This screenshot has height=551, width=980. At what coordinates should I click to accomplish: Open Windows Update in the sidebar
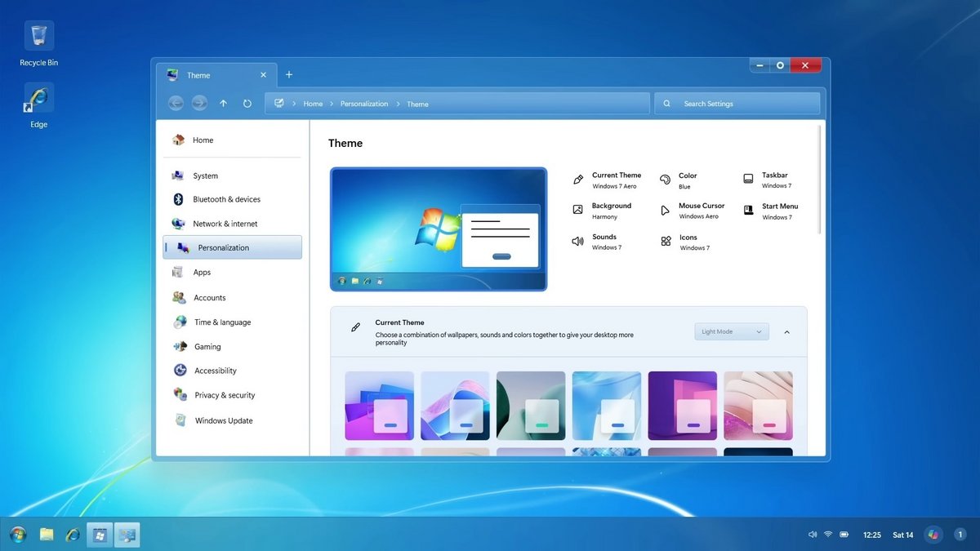[x=232, y=421]
